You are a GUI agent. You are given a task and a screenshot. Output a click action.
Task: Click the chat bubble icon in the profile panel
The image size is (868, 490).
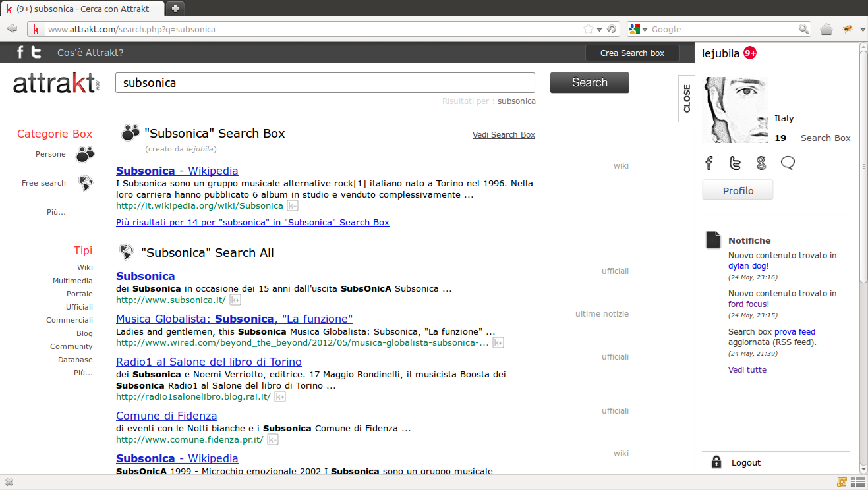pyautogui.click(x=788, y=163)
